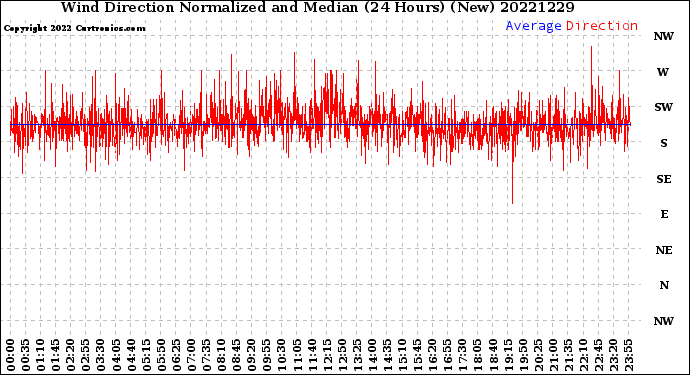Select the 'SW' axis label
Screen dimensions: 690x375
[664, 107]
